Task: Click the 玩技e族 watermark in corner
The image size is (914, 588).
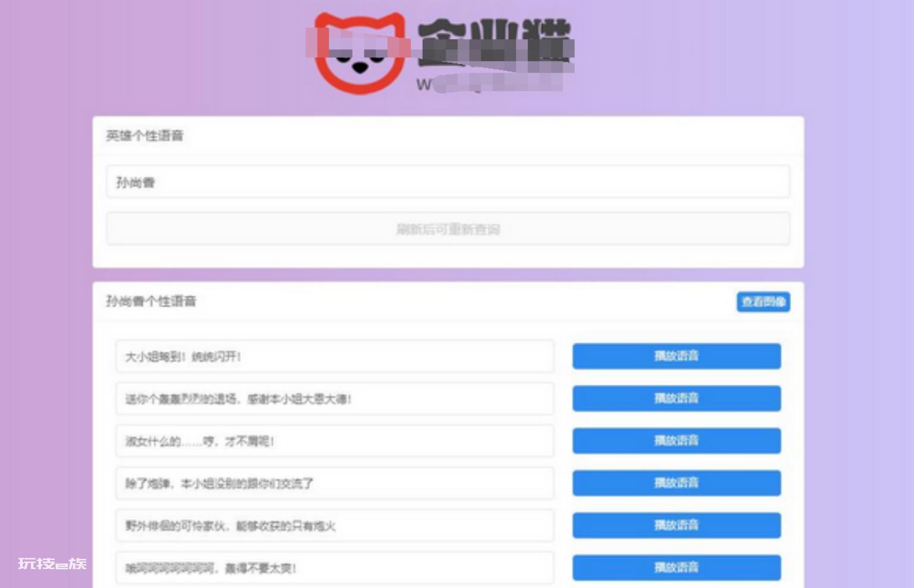Action: pos(52,564)
